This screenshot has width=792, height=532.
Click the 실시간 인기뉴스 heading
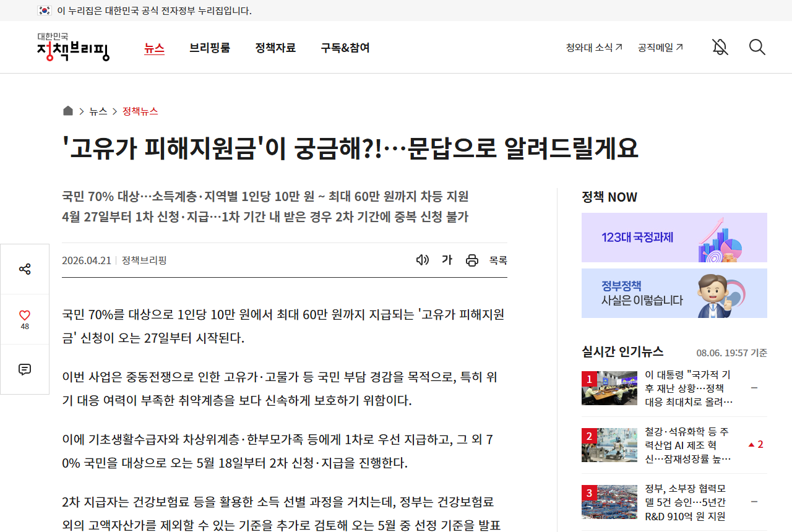pyautogui.click(x=622, y=351)
